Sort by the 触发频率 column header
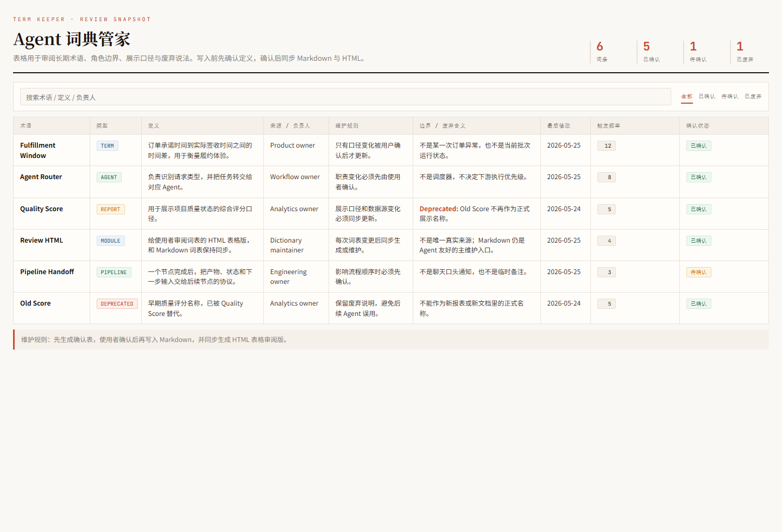This screenshot has width=782, height=532. tap(635, 125)
